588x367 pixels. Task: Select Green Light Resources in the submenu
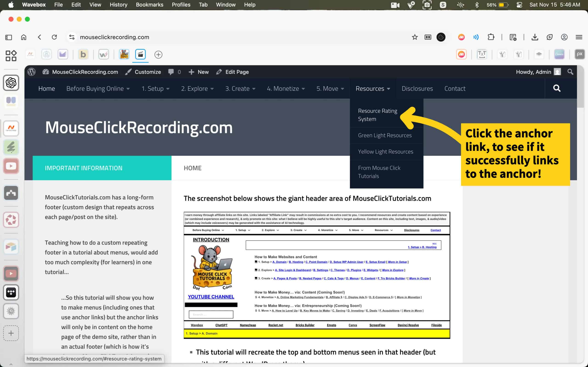coord(385,135)
